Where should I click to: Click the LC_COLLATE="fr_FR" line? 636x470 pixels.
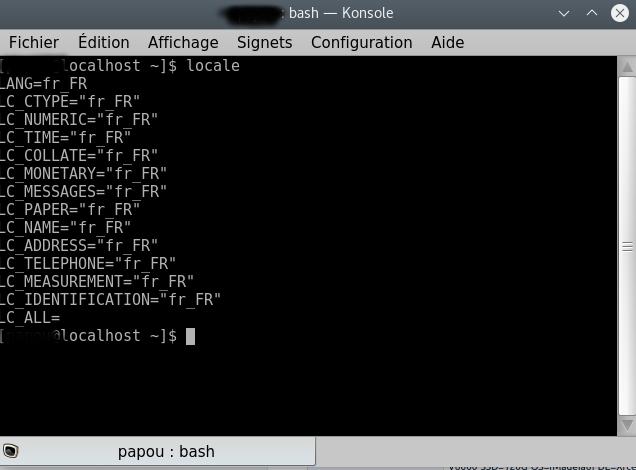[79, 155]
